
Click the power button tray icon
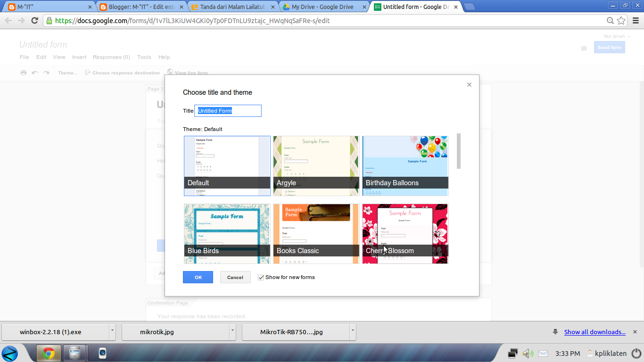tap(636, 353)
